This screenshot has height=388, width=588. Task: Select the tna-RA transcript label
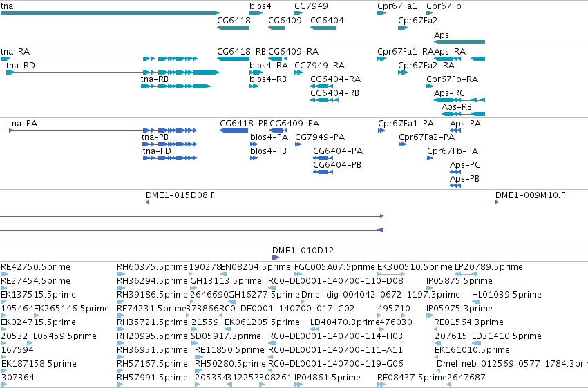15,51
